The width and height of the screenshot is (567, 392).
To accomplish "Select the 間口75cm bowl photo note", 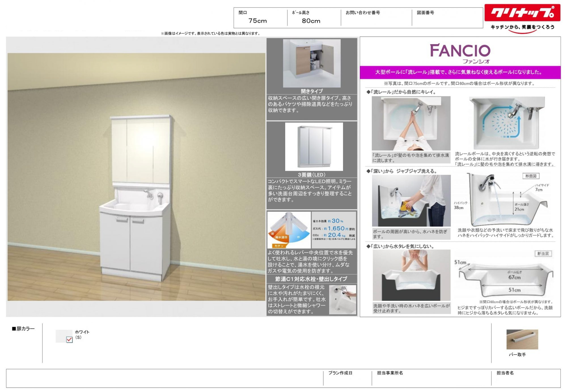I will [459, 84].
